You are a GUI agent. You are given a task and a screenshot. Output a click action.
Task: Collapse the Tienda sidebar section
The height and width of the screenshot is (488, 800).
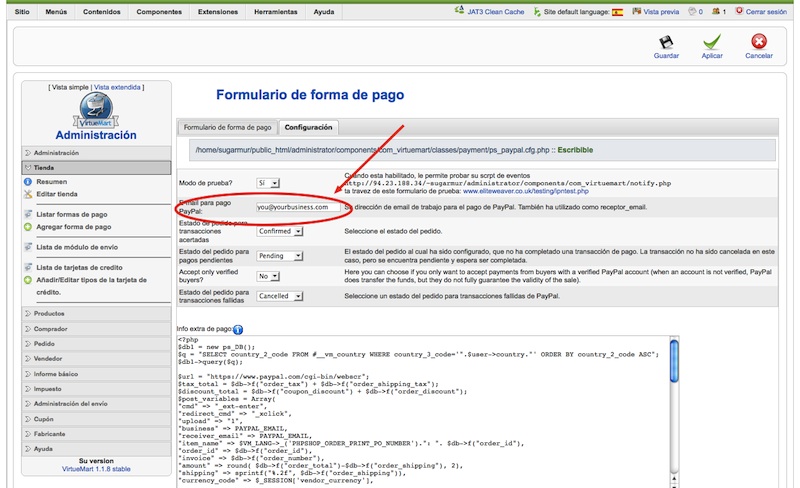pos(96,167)
